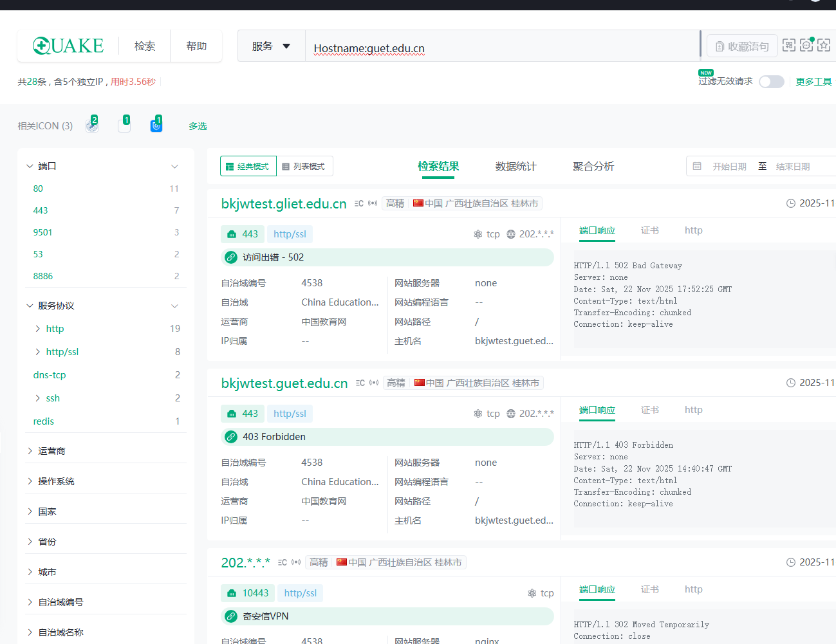The image size is (836, 644).
Task: Click the 访问出错 - 502 title bar
Action: (x=387, y=257)
